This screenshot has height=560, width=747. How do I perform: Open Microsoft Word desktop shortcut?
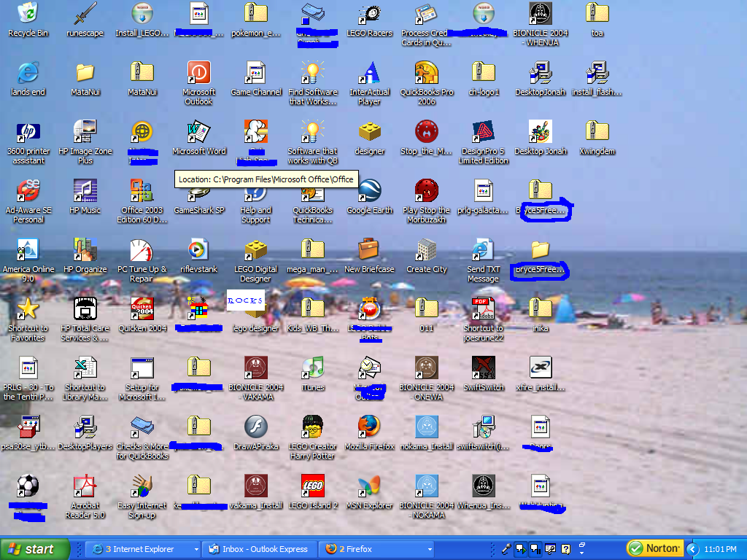198,132
